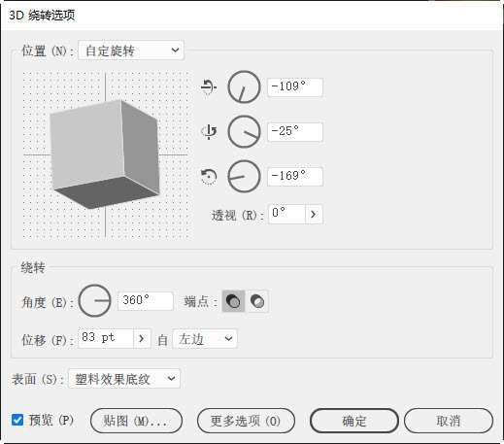This screenshot has width=504, height=444.
Task: Select the hollow cap end-point icon
Action: [257, 301]
